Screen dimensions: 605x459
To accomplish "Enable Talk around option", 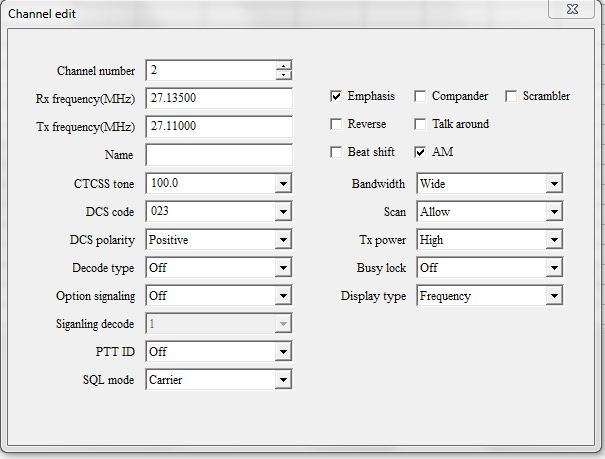I will tap(420, 124).
